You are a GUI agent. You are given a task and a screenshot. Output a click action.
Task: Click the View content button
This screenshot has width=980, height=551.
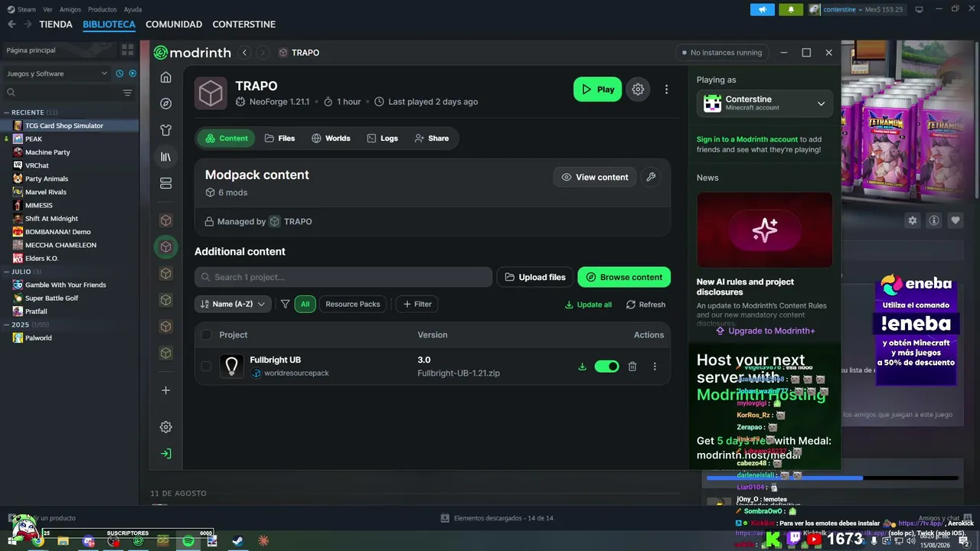pyautogui.click(x=595, y=177)
